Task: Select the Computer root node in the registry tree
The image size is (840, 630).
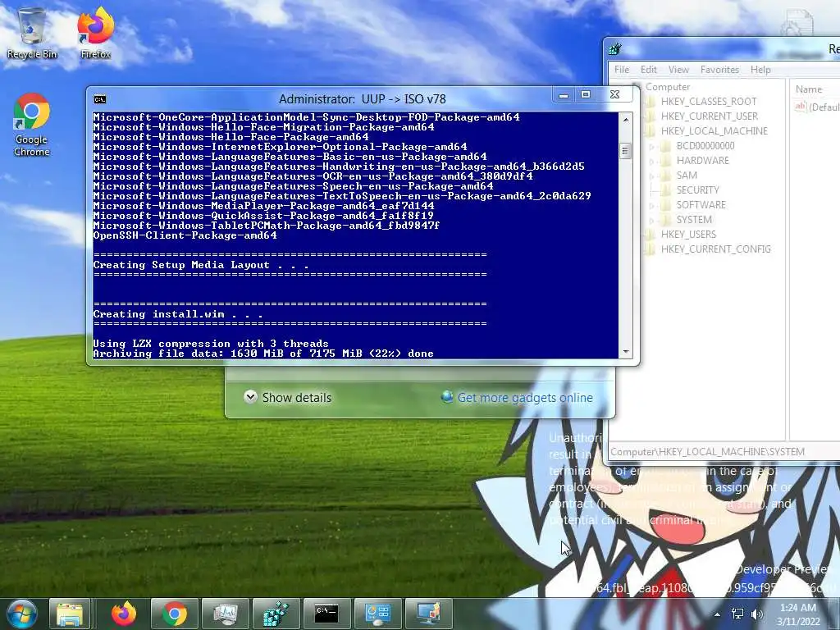Action: point(668,87)
